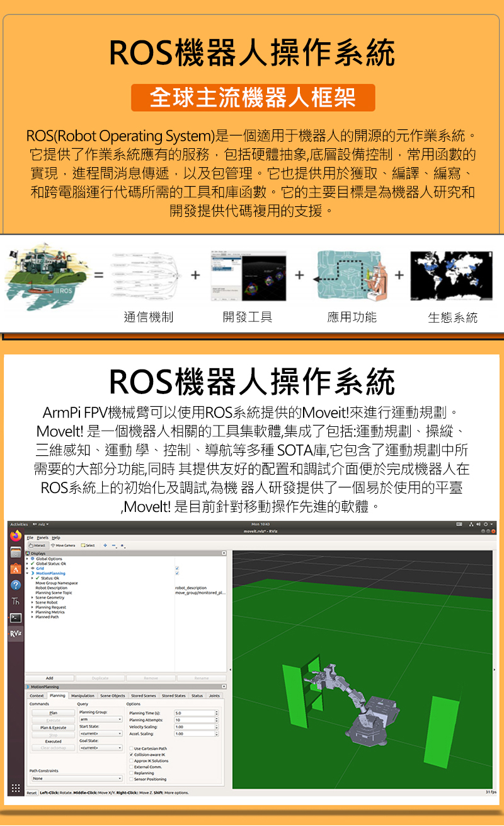The height and width of the screenshot is (826, 504).
Task: Enable Use Cartesian Path
Action: (x=131, y=748)
